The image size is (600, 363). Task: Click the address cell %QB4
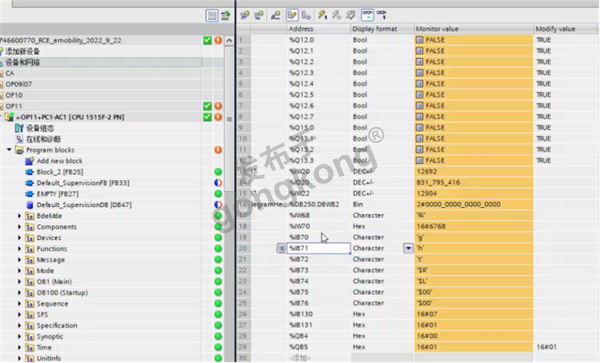coord(298,336)
